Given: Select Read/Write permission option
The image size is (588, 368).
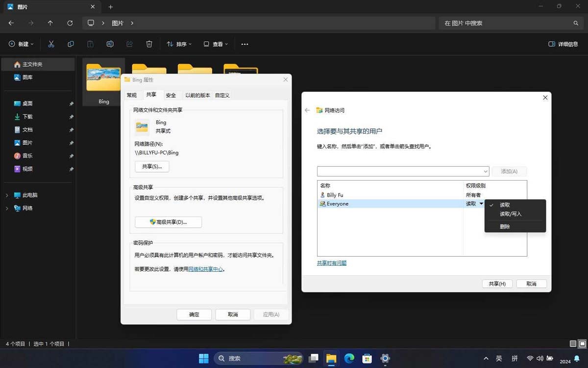Looking at the screenshot, I should coord(511,214).
